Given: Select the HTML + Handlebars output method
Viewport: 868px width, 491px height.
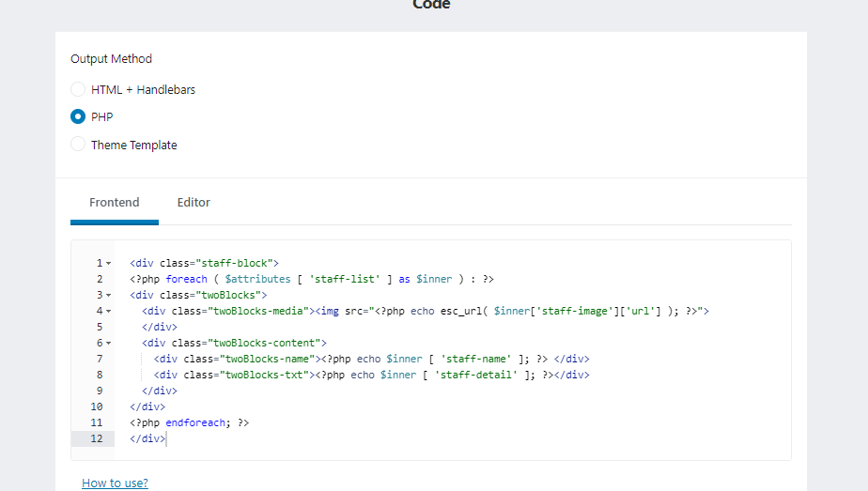Looking at the screenshot, I should 79,90.
